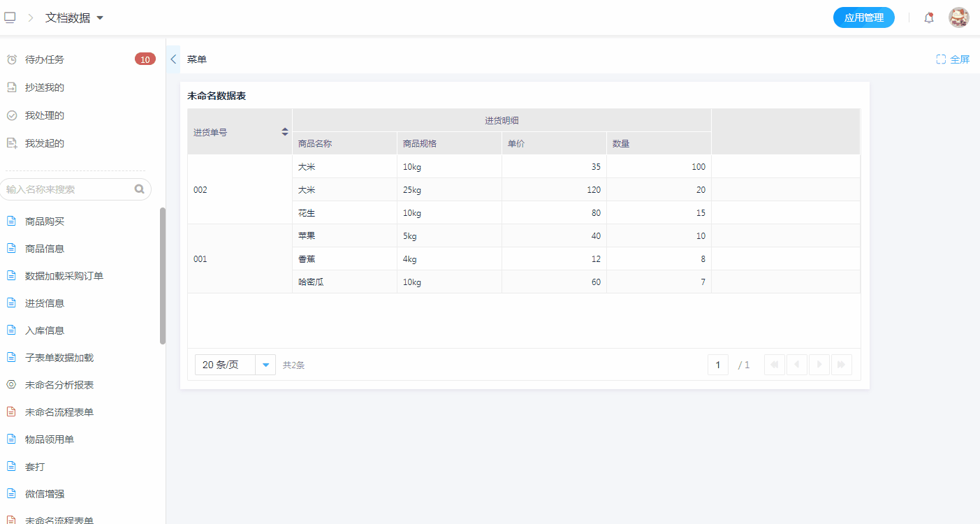Screen dimensions: 980x524
Task: Open the user avatar profile
Action: pyautogui.click(x=958, y=18)
